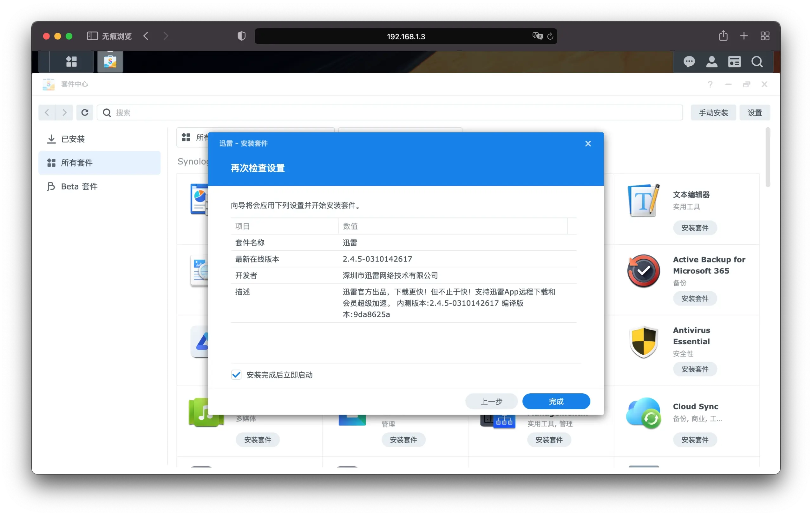Click the Package Center back arrow
Screen dimensions: 812x516
[47, 113]
